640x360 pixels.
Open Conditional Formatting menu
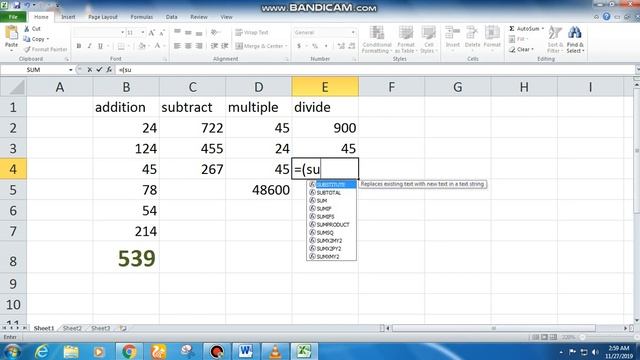377,40
